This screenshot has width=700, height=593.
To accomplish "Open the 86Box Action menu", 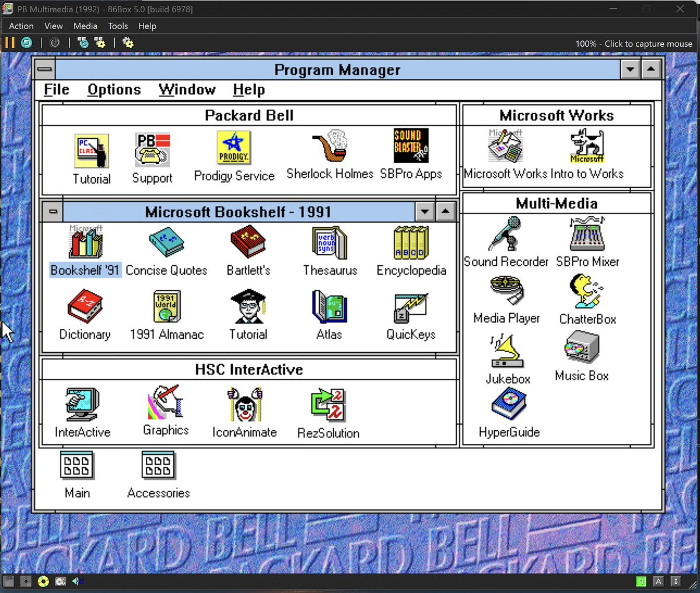I will click(x=21, y=26).
